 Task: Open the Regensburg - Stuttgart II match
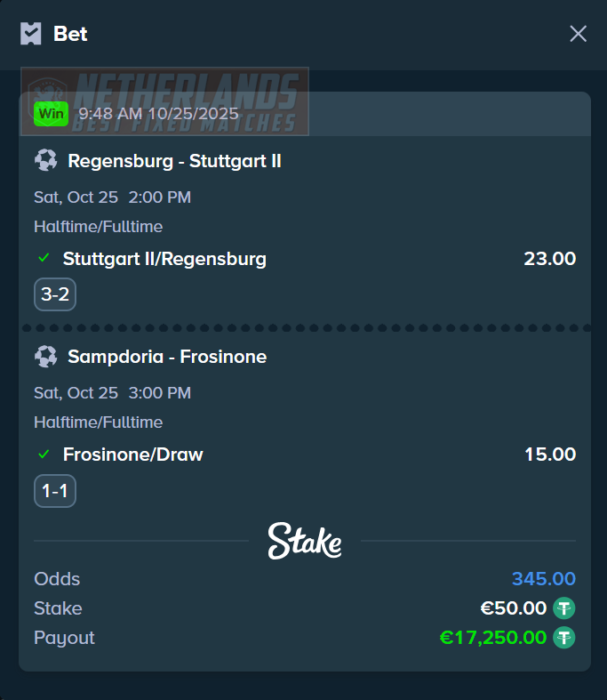point(174,161)
